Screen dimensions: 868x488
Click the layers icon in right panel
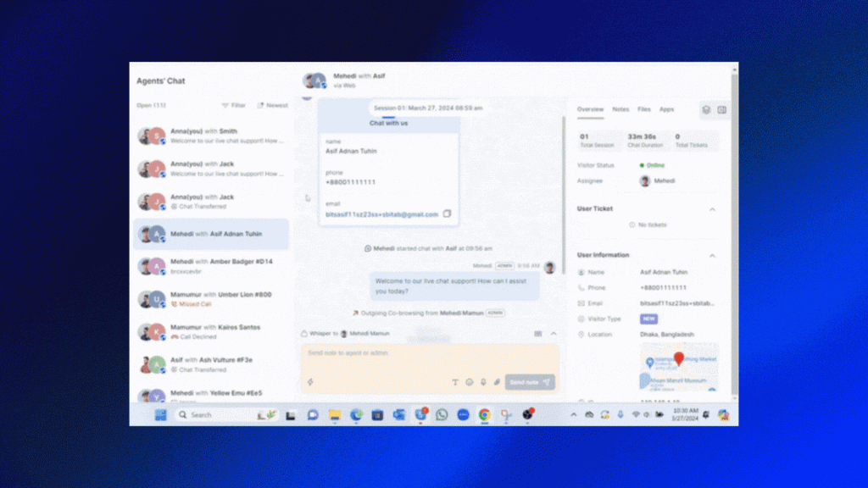pyautogui.click(x=706, y=110)
